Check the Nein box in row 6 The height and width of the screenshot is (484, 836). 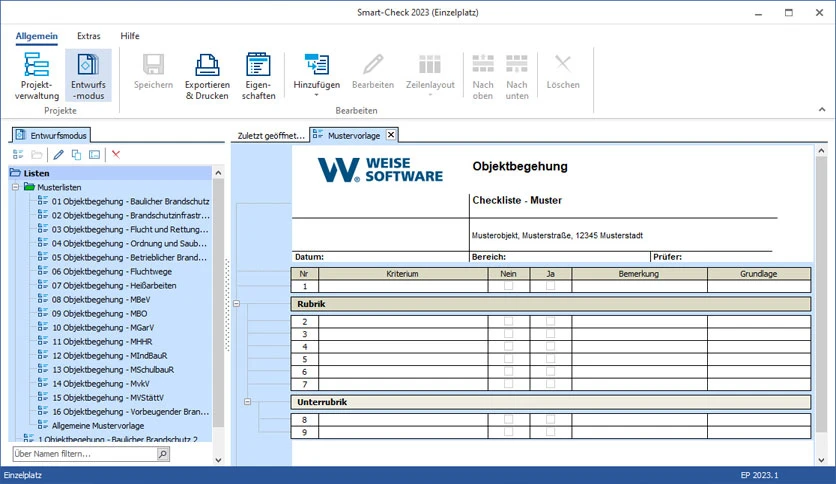click(509, 372)
